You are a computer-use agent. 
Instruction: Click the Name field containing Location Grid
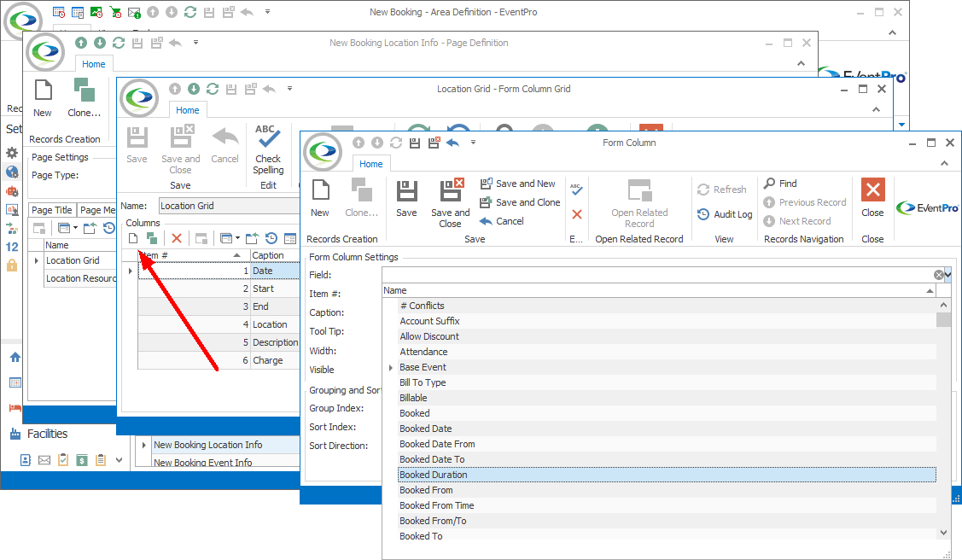pyautogui.click(x=229, y=206)
